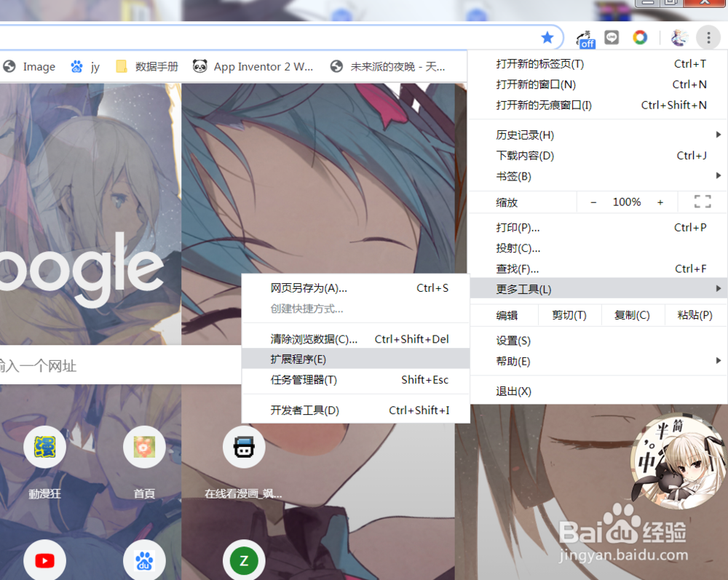Expand the 历史记录(H) submenu
This screenshot has width=728, height=580.
(x=598, y=135)
